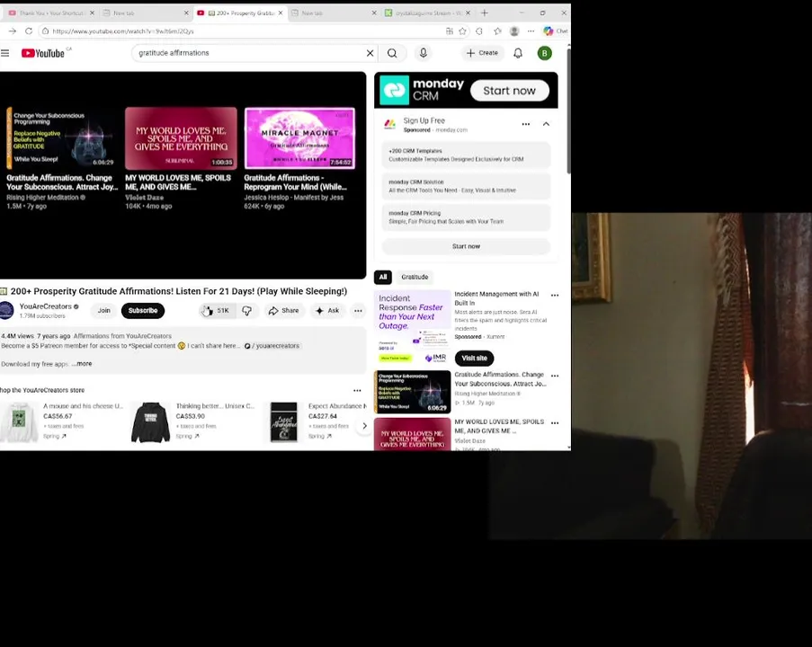Open the browser favorites icon in the toolbar
The image size is (812, 647).
tap(497, 31)
